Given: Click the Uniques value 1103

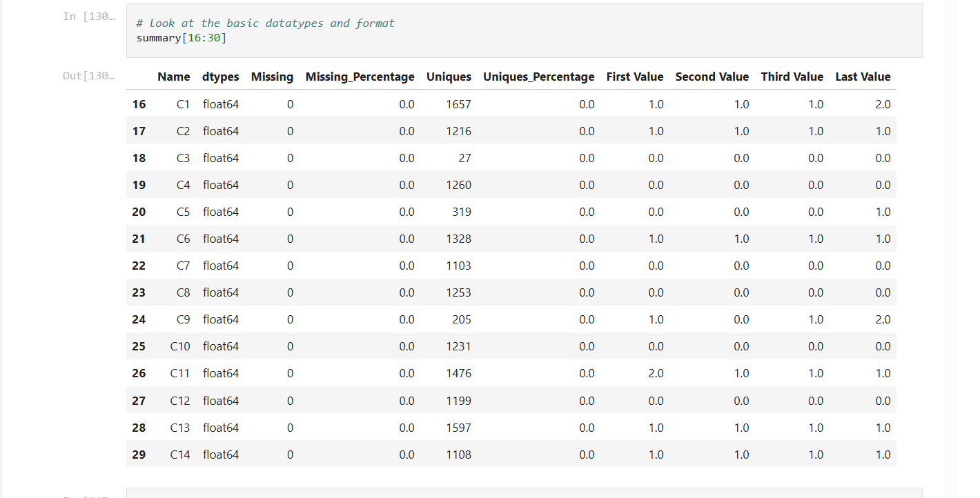Looking at the screenshot, I should coord(459,266).
